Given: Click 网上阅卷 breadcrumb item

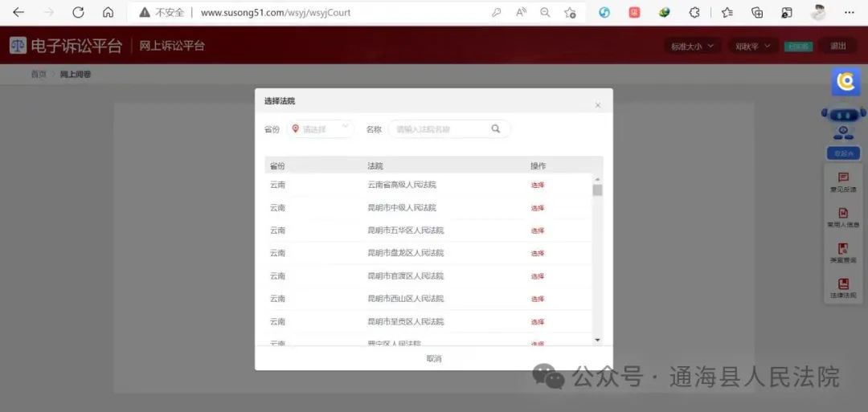Looking at the screenshot, I should pos(76,74).
